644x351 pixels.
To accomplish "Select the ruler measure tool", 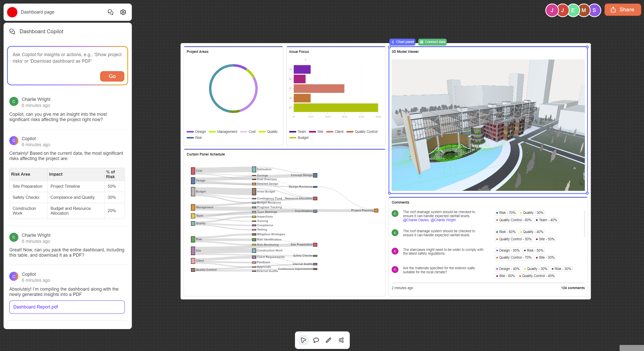I will 328,340.
